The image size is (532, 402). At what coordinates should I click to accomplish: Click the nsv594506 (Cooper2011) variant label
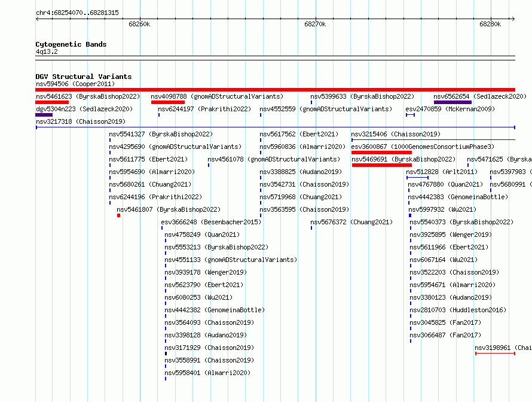coord(75,84)
